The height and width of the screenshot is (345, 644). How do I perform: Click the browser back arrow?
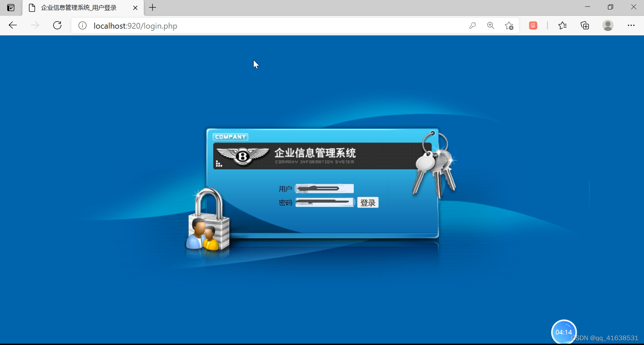click(x=13, y=26)
